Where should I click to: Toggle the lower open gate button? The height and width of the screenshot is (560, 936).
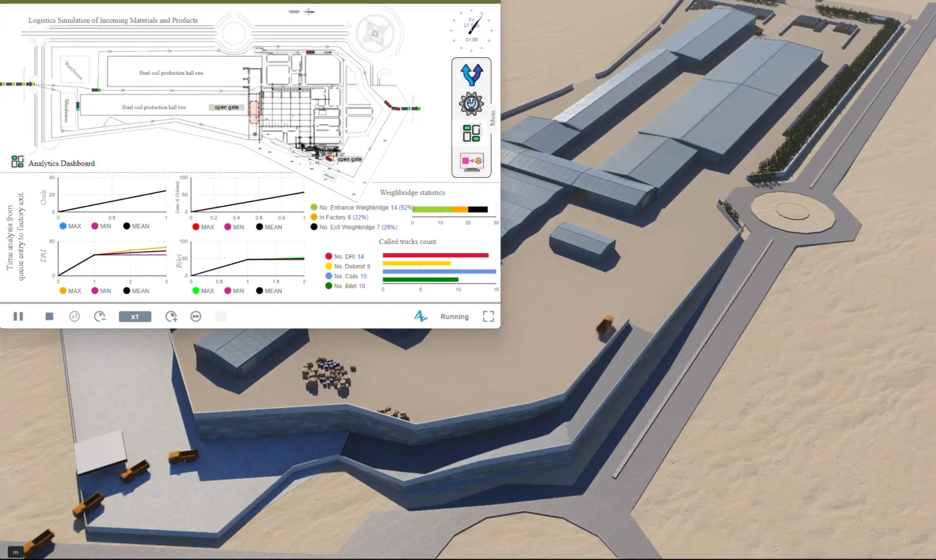click(x=349, y=159)
